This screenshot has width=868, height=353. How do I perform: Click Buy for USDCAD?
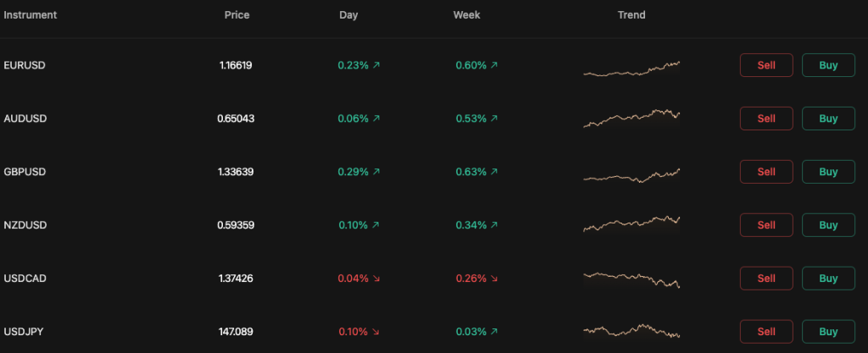828,279
